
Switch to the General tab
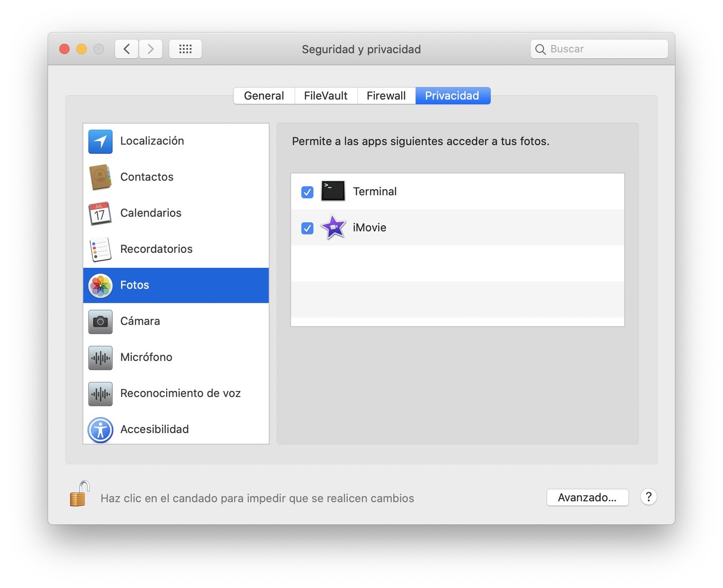pyautogui.click(x=264, y=96)
